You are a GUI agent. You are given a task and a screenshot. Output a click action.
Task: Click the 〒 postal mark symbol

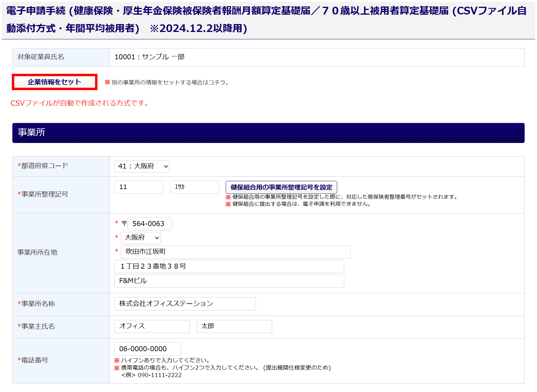pyautogui.click(x=124, y=223)
